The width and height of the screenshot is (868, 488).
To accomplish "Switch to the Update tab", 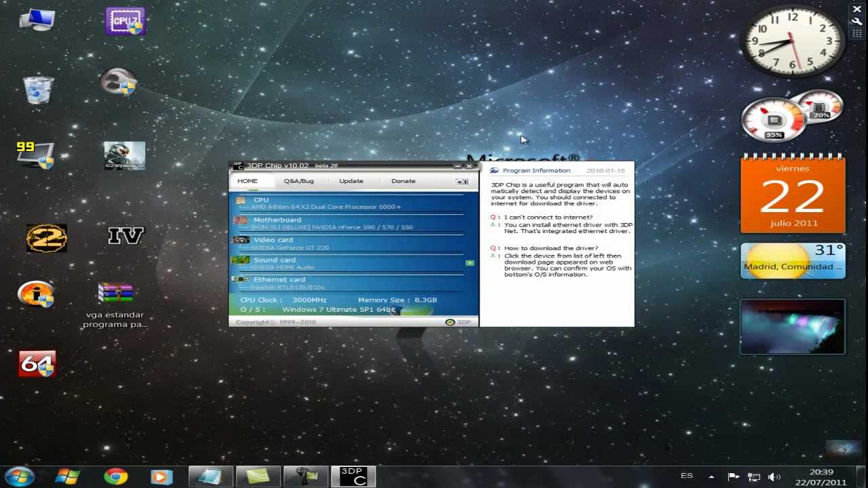I will pyautogui.click(x=351, y=181).
